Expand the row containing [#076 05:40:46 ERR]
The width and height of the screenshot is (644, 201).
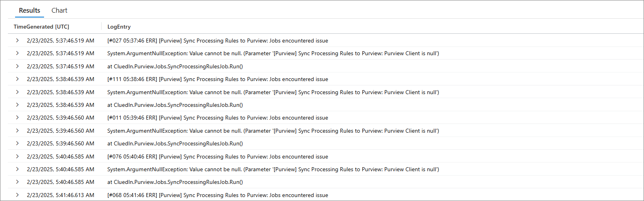pos(17,157)
